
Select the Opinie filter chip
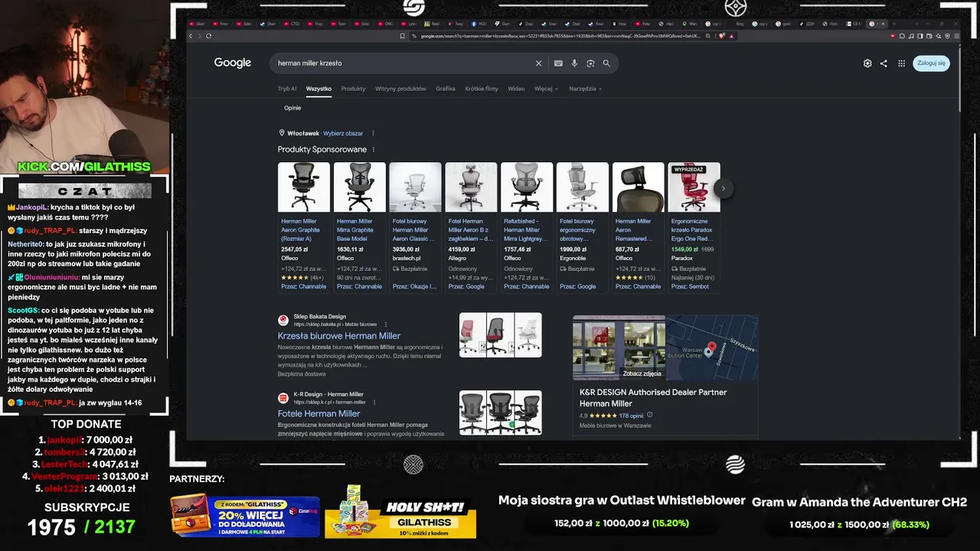pyautogui.click(x=292, y=108)
